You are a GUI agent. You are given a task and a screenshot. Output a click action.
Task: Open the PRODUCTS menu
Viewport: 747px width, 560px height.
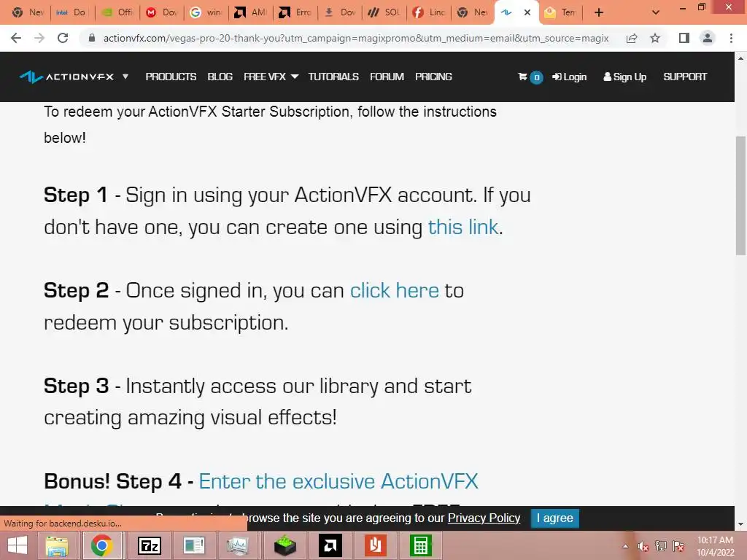171,77
